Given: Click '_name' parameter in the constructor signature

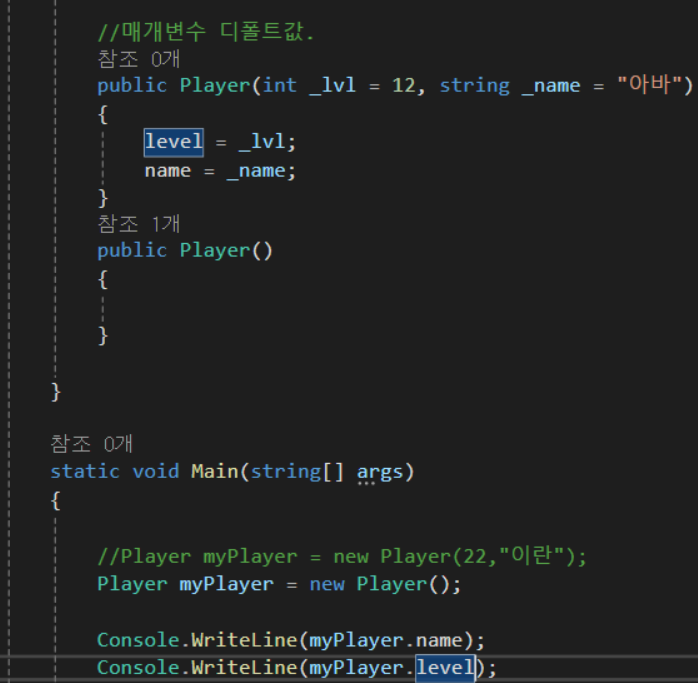Looking at the screenshot, I should tap(551, 86).
